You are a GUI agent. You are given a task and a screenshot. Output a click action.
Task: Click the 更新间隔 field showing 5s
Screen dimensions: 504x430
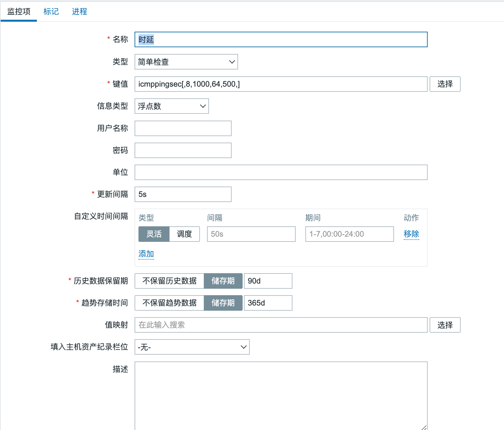coord(183,194)
